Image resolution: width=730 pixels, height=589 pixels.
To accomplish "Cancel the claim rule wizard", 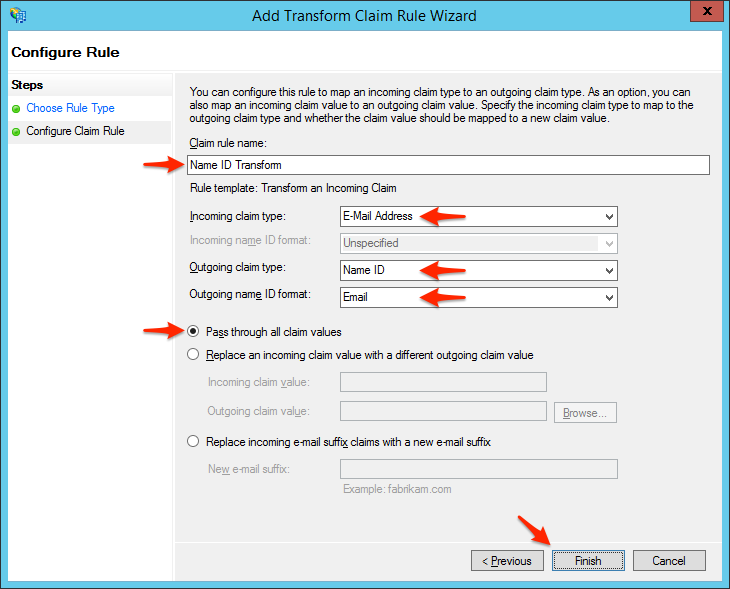I will click(x=669, y=561).
